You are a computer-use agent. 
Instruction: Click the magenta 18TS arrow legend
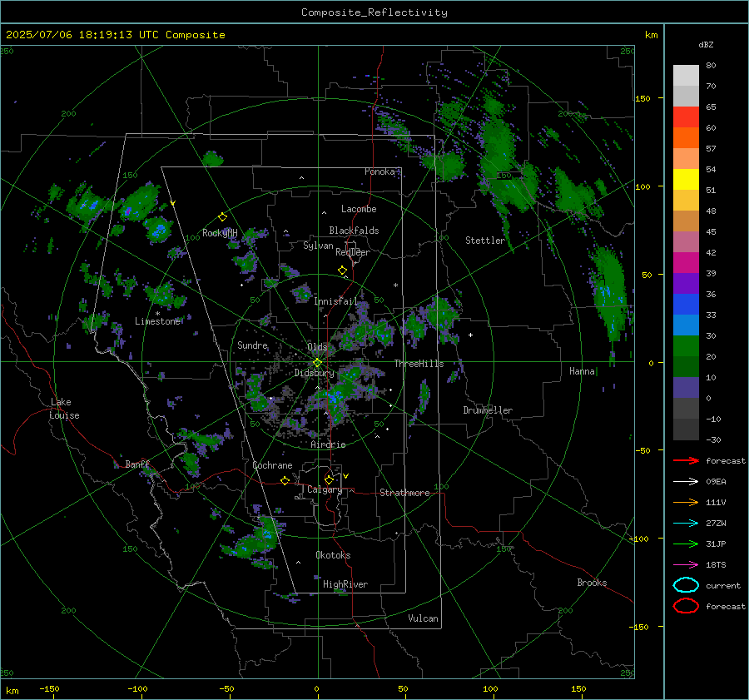[686, 565]
